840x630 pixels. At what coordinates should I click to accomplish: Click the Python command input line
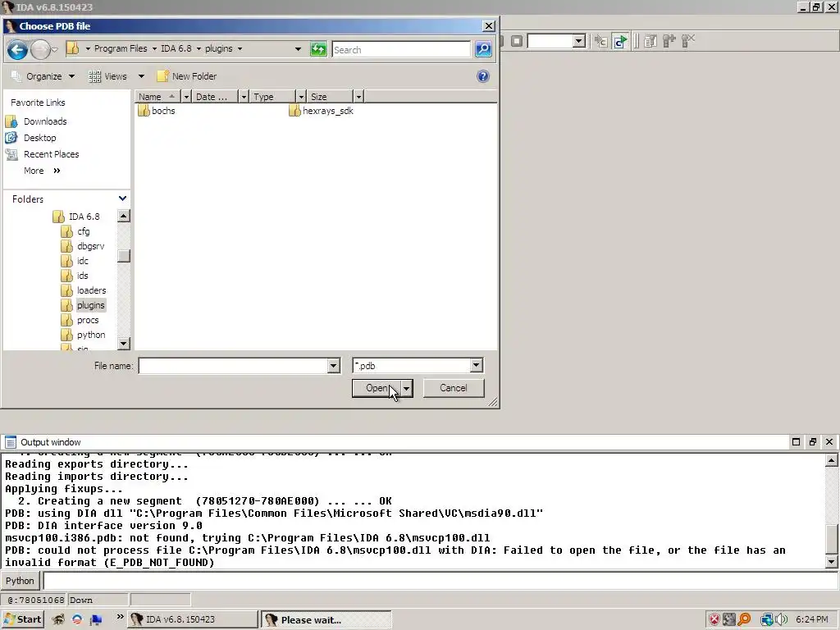coord(441,581)
